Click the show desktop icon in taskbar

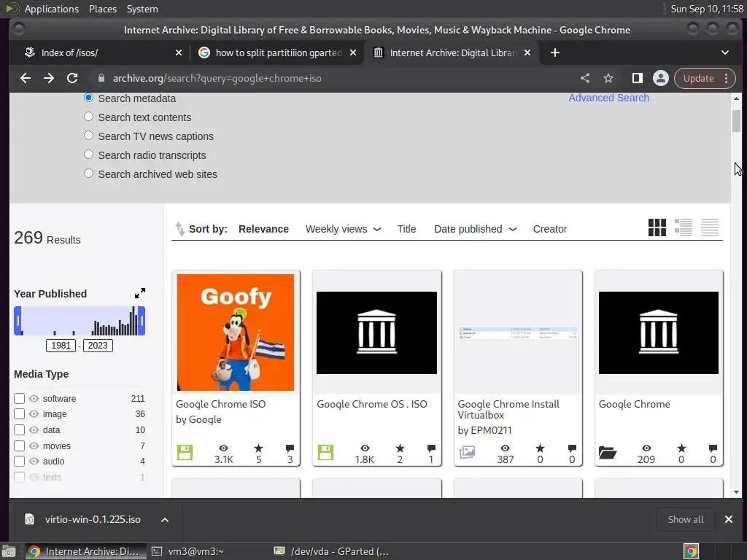coord(8,551)
